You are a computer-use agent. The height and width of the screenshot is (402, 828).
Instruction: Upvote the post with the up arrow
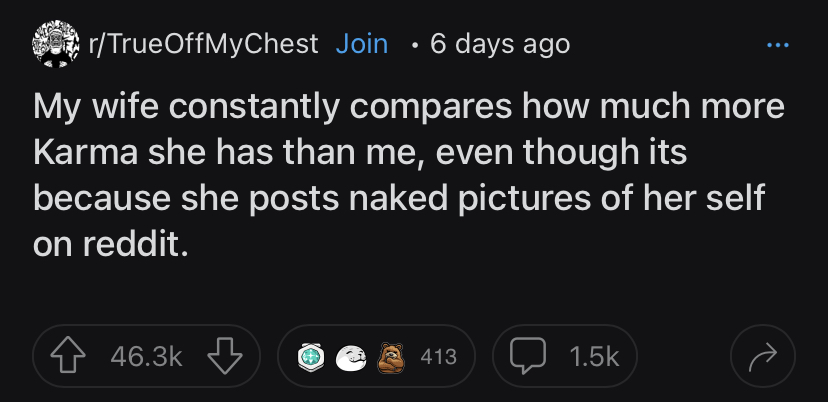[x=67, y=357]
